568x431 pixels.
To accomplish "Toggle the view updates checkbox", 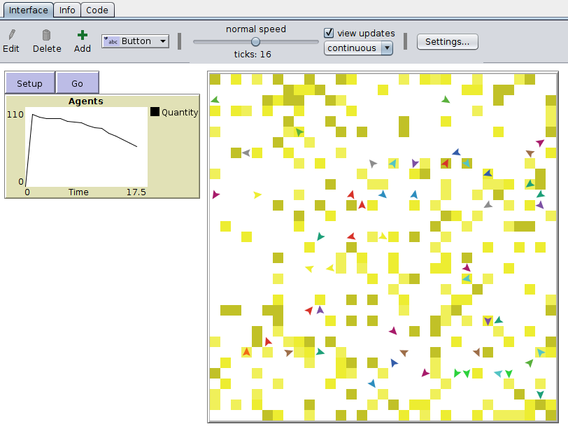I will tap(329, 33).
